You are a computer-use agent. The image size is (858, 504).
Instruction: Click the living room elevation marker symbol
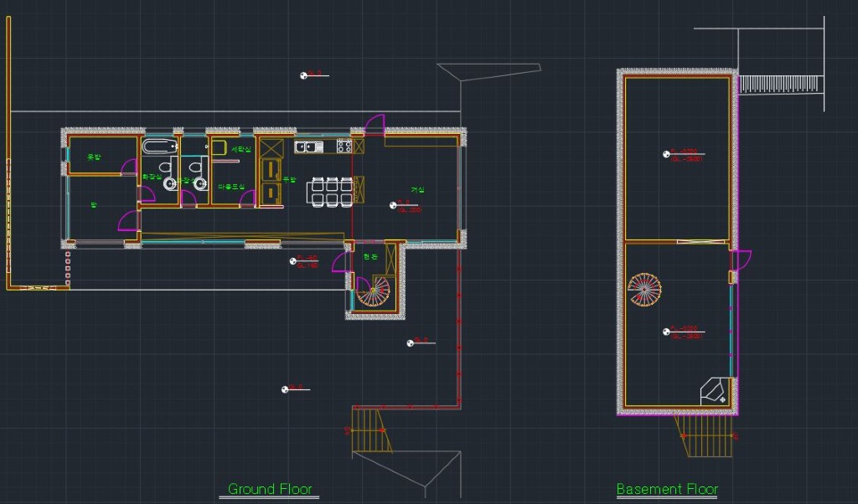(x=393, y=204)
